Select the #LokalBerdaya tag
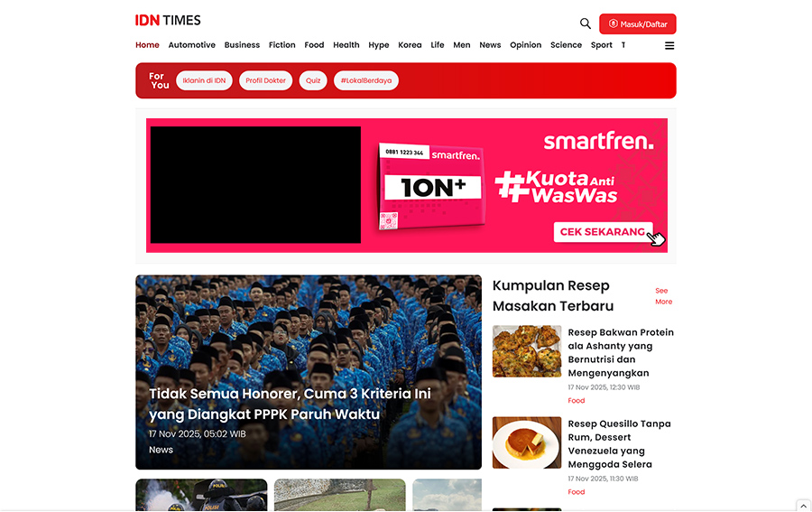This screenshot has height=512, width=812. 365,80
